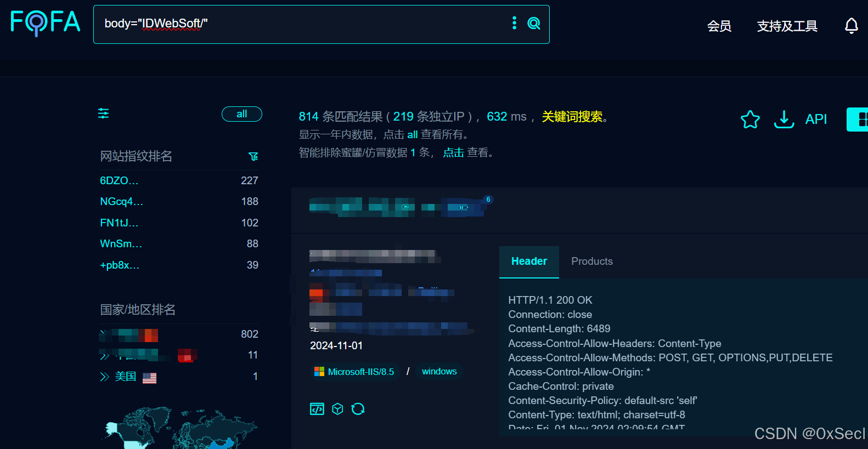
Task: Open search options three-dot menu
Action: 514,22
